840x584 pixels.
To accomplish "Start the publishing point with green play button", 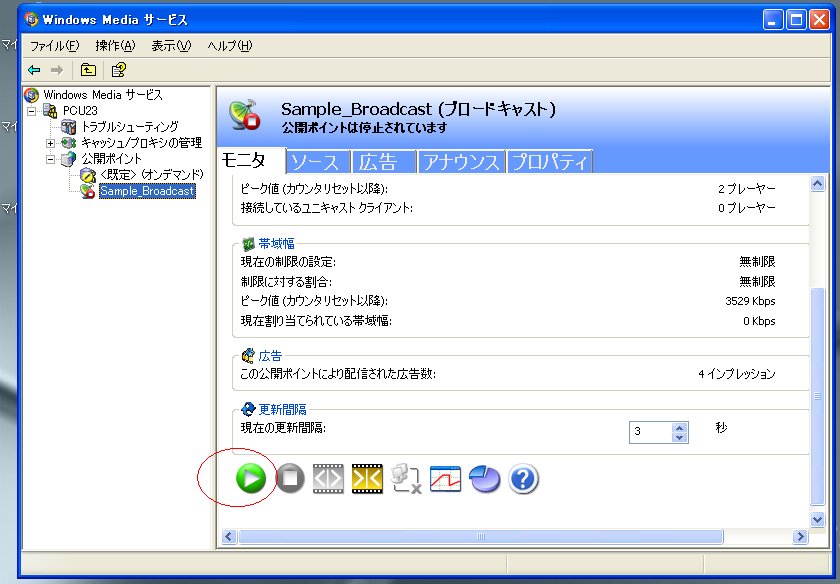I will (x=250, y=478).
